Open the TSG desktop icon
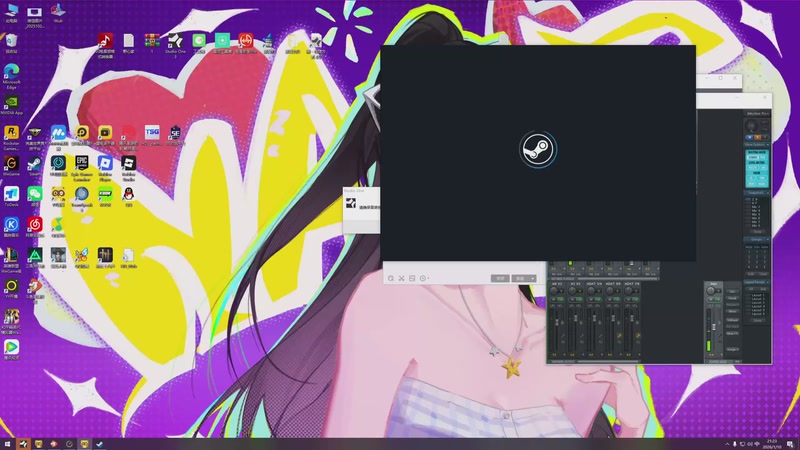Screen dimensions: 800x450 point(152,134)
